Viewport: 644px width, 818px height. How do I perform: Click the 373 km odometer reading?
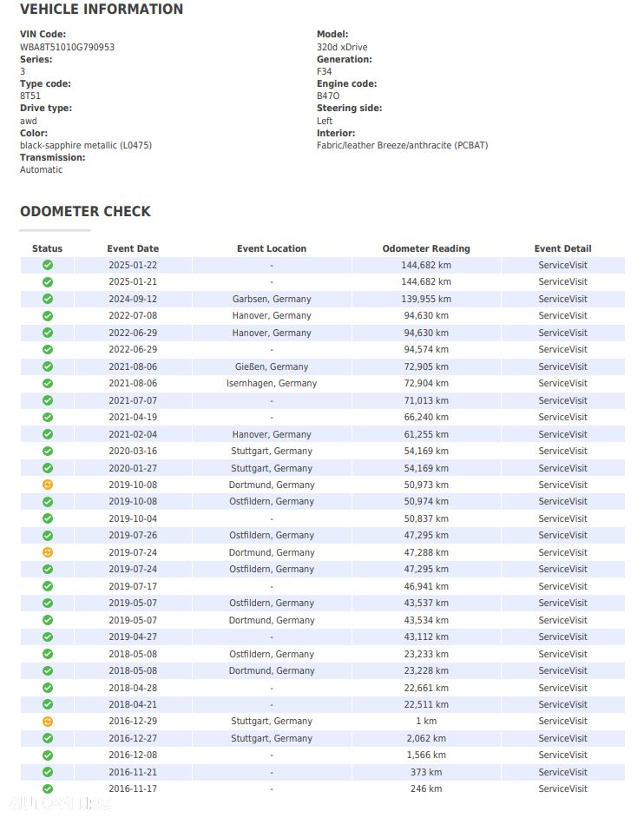coord(426,772)
